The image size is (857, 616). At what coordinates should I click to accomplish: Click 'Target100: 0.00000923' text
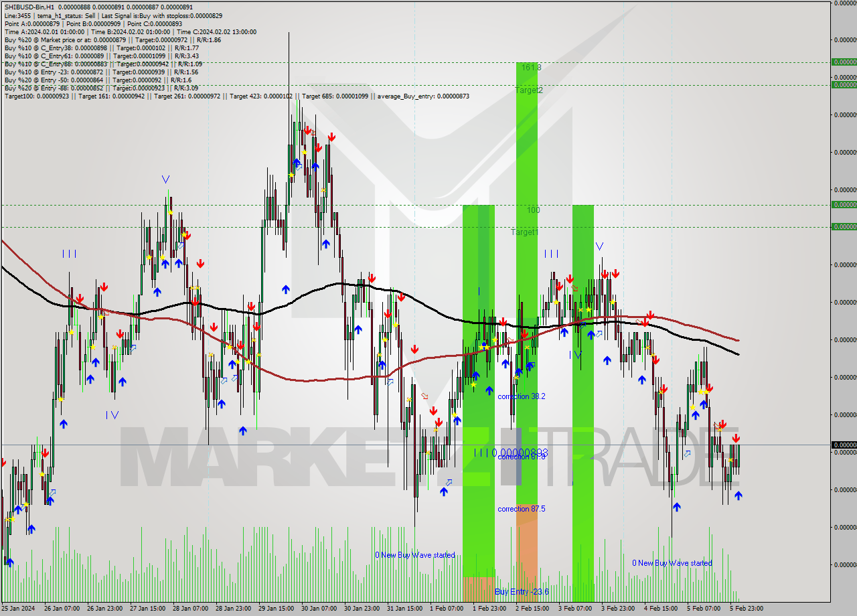pyautogui.click(x=36, y=96)
